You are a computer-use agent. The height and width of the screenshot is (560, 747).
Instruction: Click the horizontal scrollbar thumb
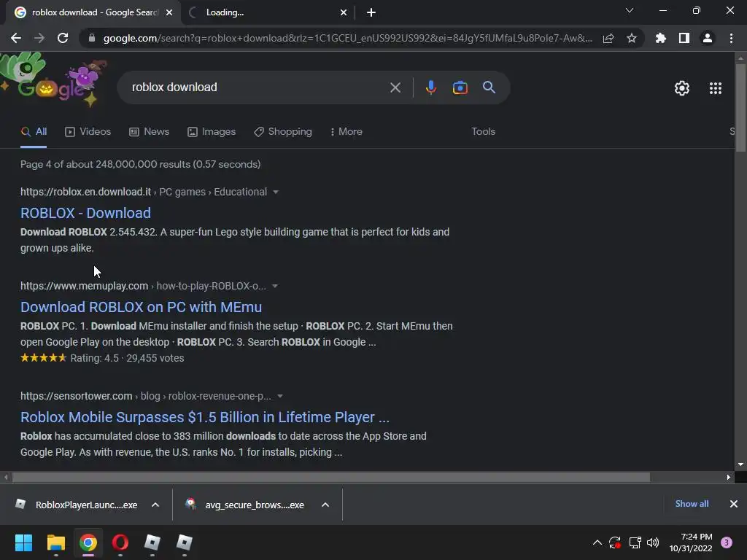click(x=331, y=477)
